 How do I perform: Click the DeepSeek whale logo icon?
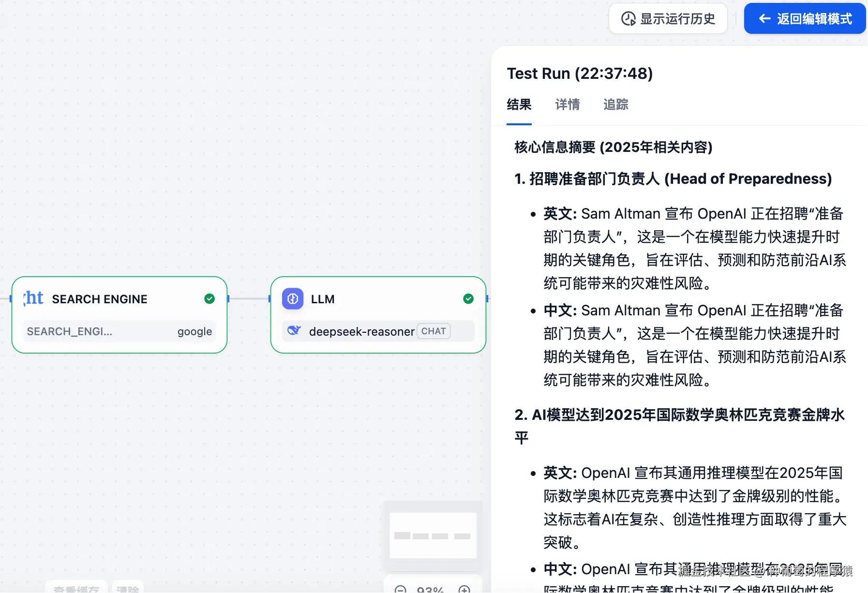tap(294, 331)
